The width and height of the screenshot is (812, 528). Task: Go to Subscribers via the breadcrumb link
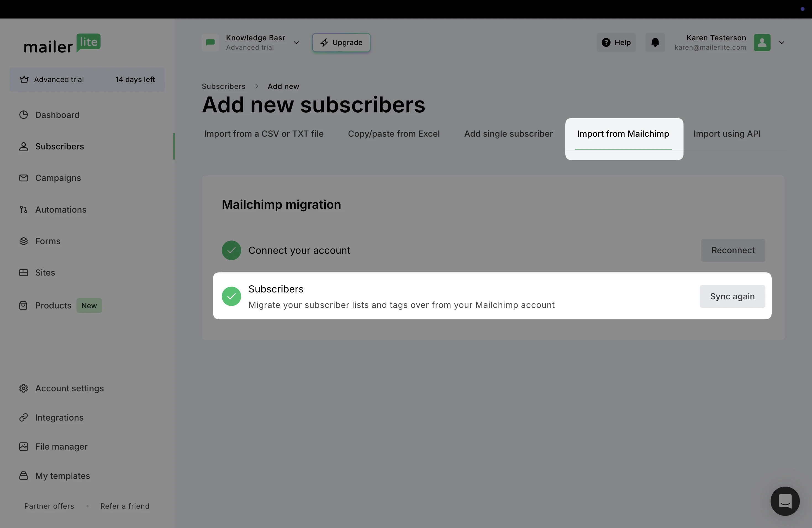[223, 86]
